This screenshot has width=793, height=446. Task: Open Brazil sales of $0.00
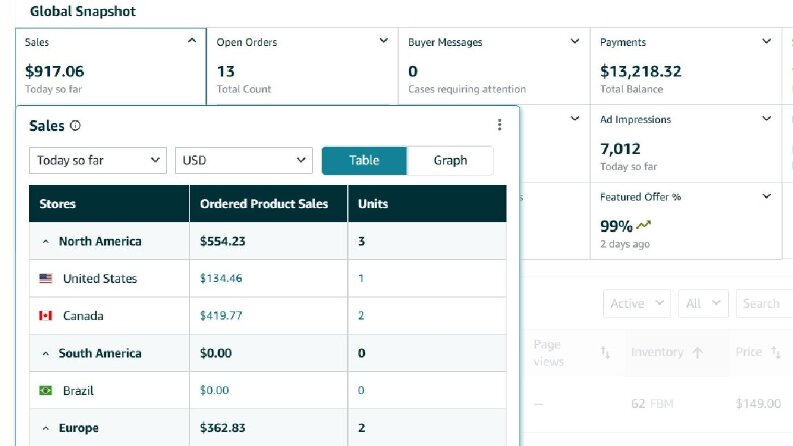214,390
